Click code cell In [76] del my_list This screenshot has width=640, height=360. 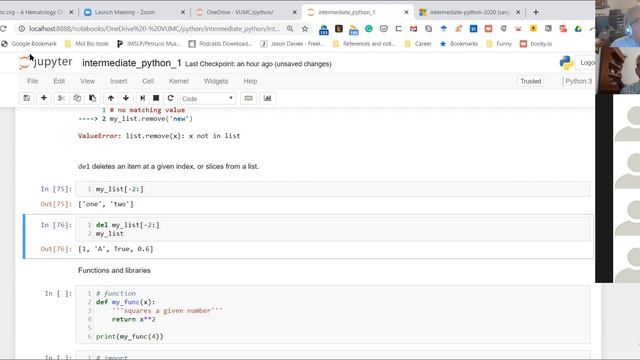(333, 229)
